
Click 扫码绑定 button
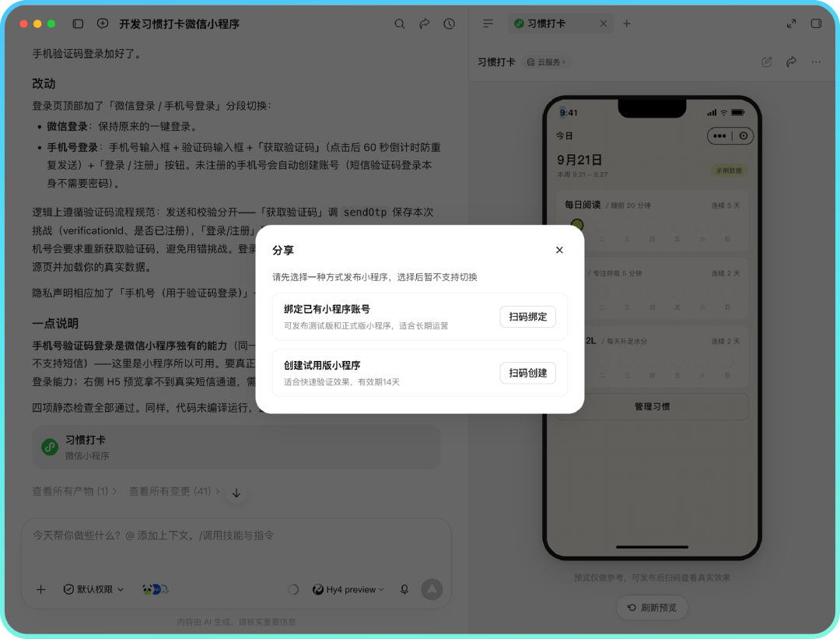527,317
